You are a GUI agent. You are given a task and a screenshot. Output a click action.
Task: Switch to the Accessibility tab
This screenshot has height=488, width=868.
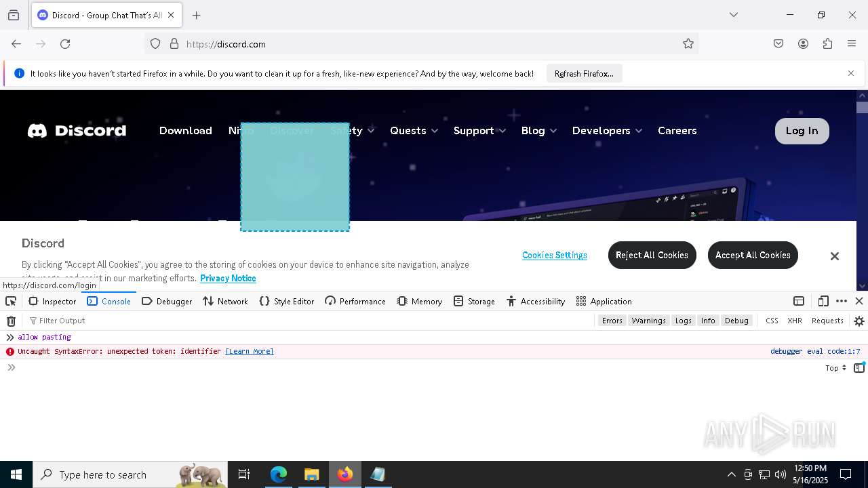[x=536, y=302]
